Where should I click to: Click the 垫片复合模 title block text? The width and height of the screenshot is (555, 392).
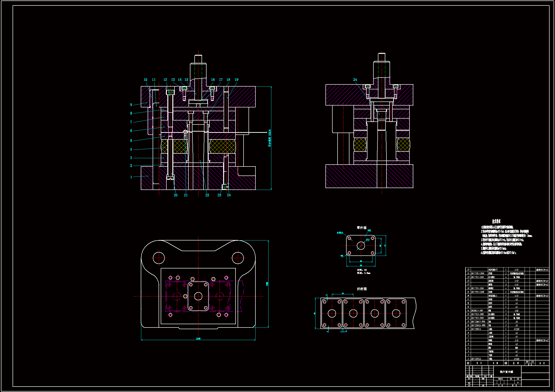pos(506,372)
